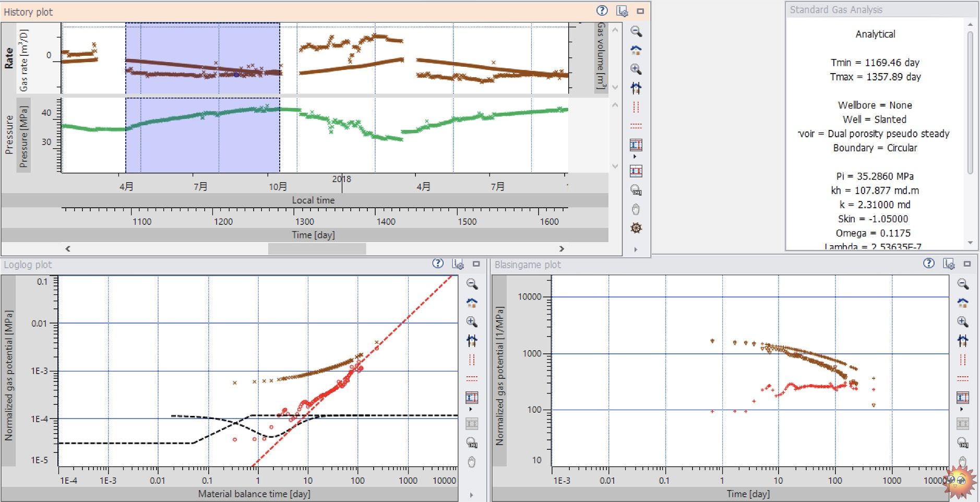The image size is (980, 502).
Task: Maximize the Blasingame plot panel
Action: coord(967,264)
